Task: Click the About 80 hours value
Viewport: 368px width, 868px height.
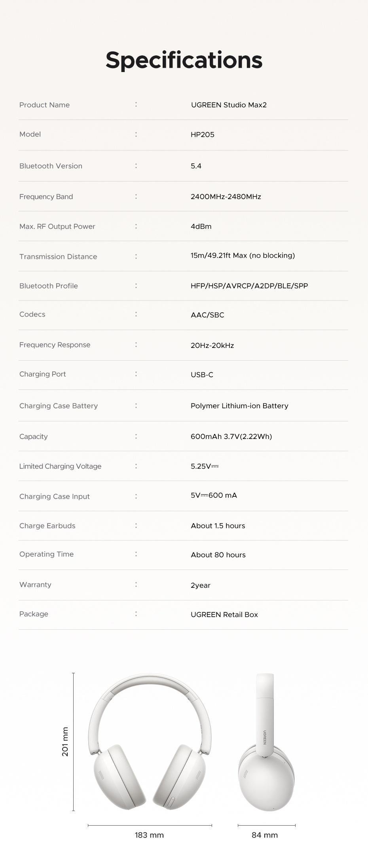Action: click(x=218, y=555)
